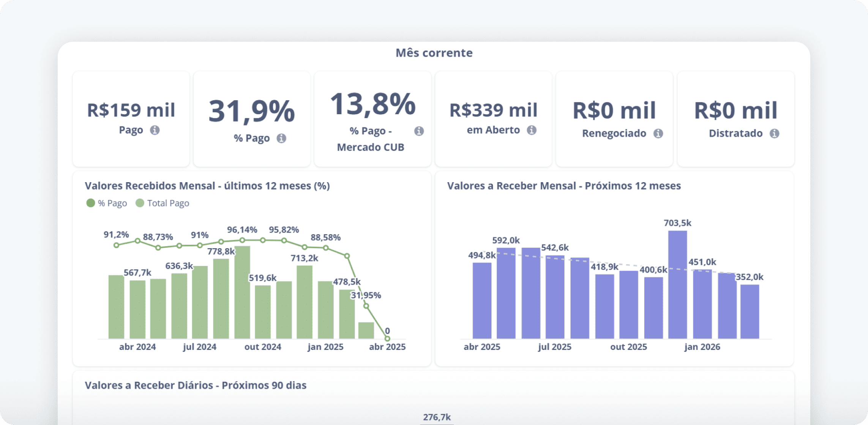868x425 pixels.
Task: Click the info icon beside % Pago
Action: tap(281, 138)
